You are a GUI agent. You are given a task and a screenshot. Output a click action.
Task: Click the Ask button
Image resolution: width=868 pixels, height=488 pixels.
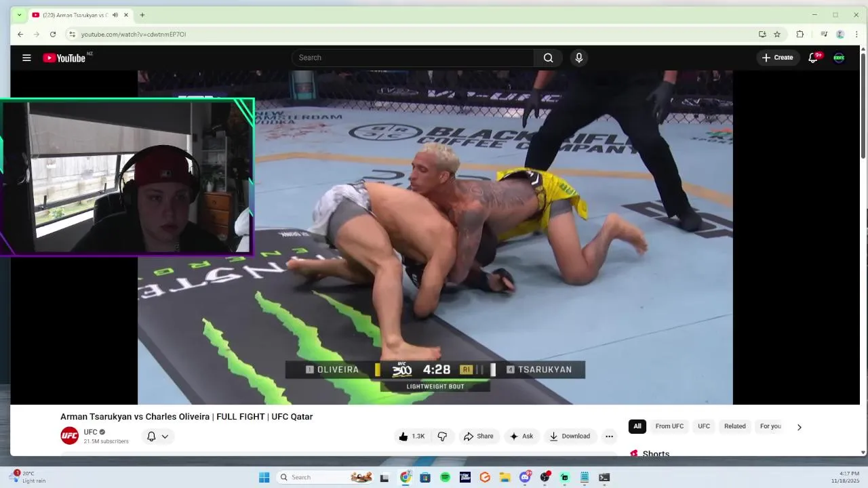521,436
